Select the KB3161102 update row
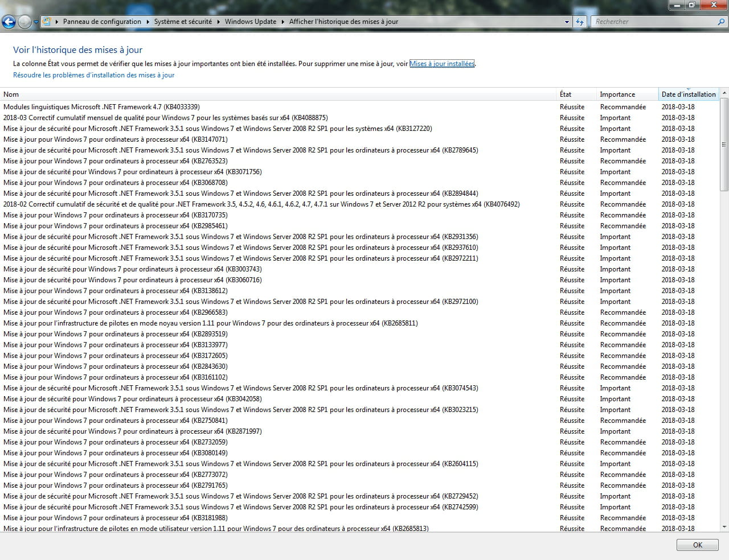Screen dimensions: 729x560 (x=360, y=377)
